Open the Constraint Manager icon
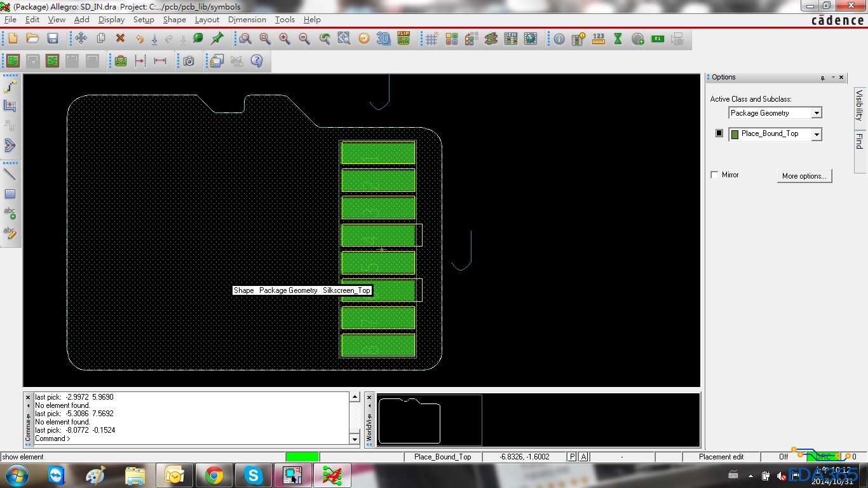This screenshot has width=868, height=488. [x=511, y=39]
